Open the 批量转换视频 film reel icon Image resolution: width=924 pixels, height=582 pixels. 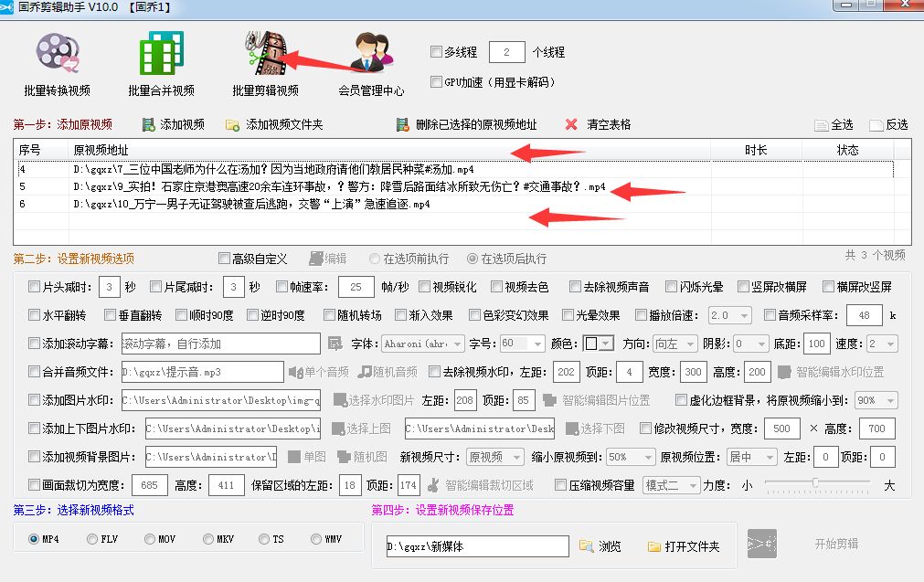click(x=58, y=52)
